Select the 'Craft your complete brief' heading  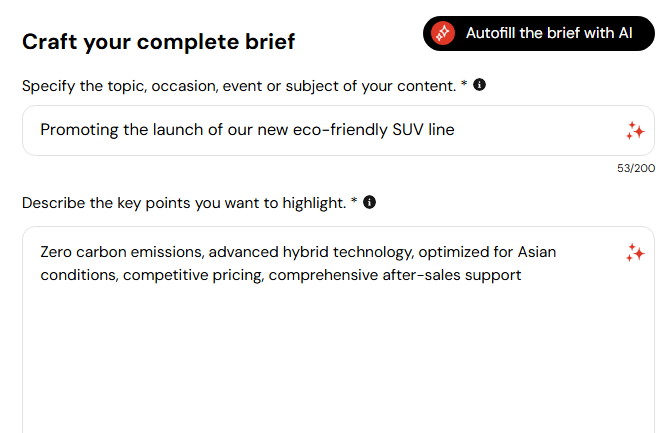point(159,42)
